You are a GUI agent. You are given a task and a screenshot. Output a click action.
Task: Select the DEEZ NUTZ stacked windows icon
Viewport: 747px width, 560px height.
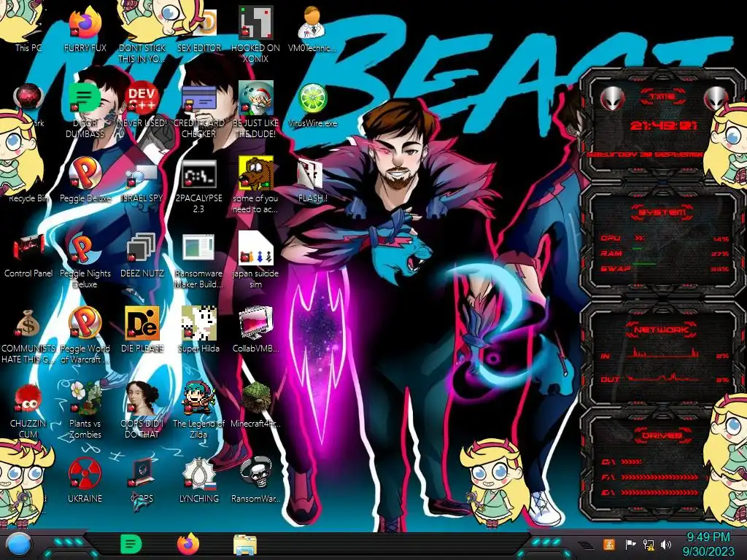coord(142,255)
